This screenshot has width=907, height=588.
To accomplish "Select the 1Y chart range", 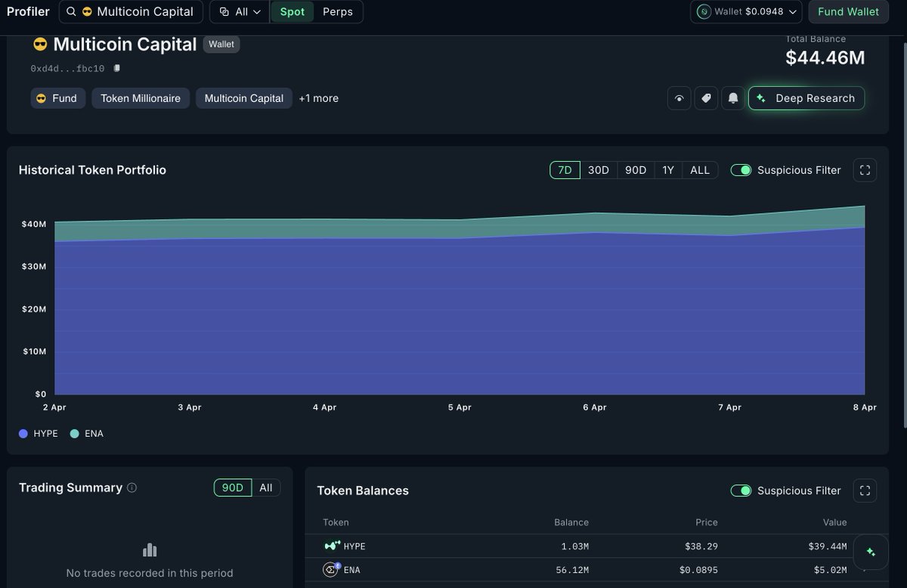I will (x=668, y=170).
